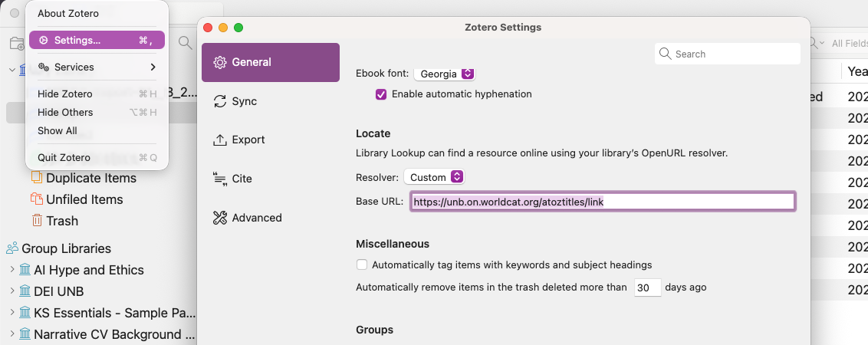Select DEI UNB group library

point(59,291)
